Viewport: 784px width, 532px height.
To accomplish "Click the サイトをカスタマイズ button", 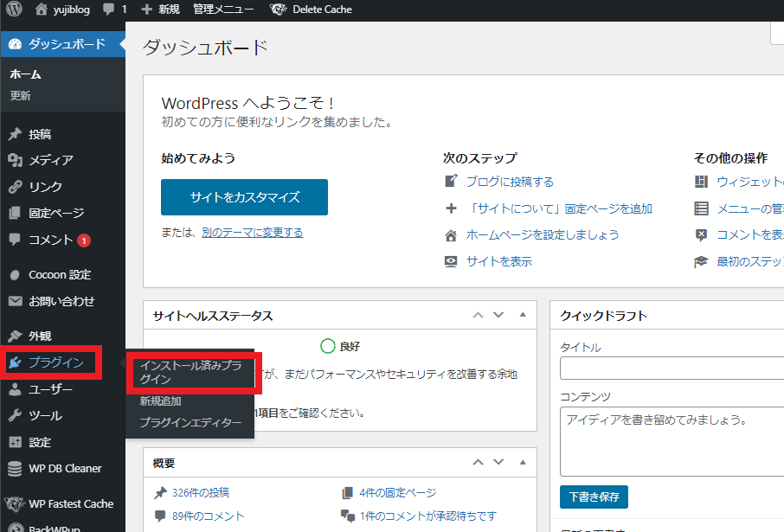I will coord(245,197).
